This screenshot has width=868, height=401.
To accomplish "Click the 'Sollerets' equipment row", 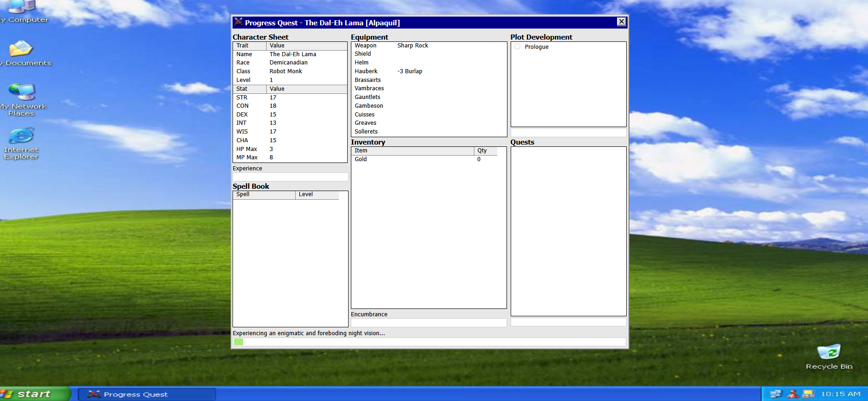I will [366, 132].
